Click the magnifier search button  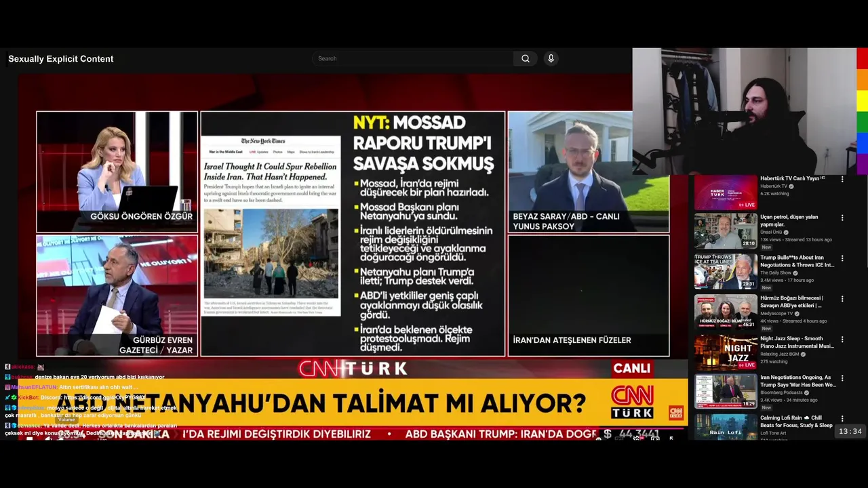tap(526, 58)
